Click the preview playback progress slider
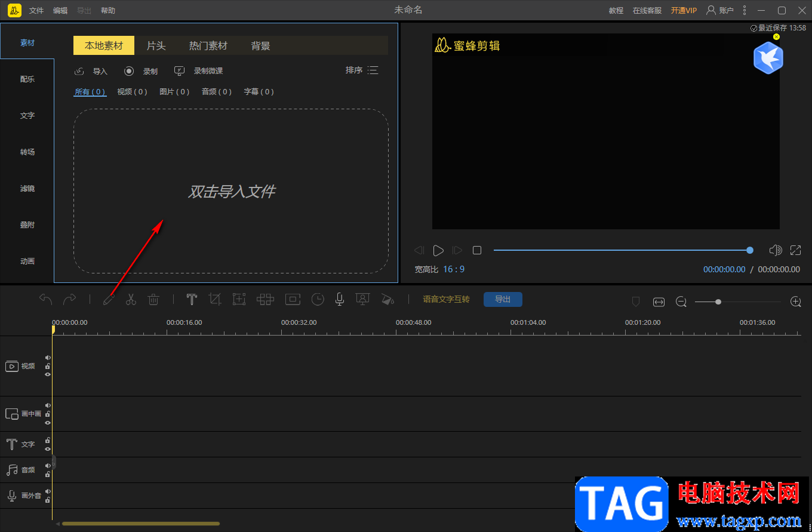Image resolution: width=812 pixels, height=532 pixels. tap(622, 250)
